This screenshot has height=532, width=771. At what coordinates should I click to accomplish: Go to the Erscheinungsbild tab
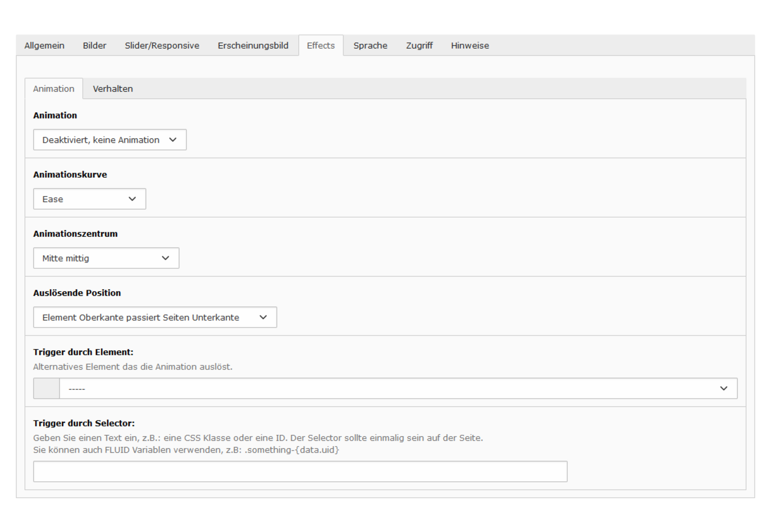(253, 45)
